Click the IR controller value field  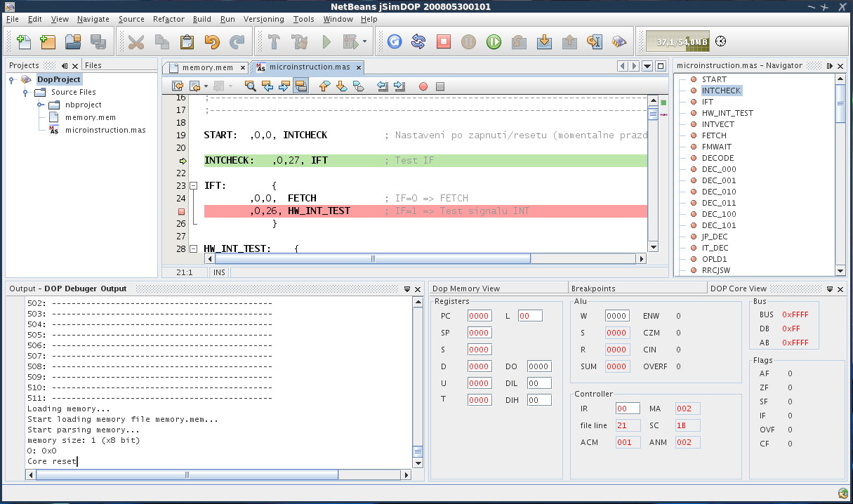[x=628, y=409]
